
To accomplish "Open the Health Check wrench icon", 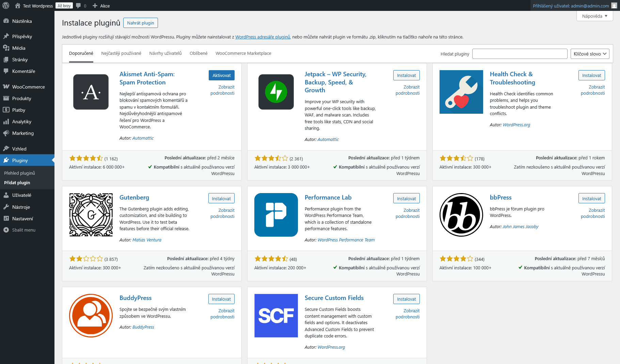I will [x=461, y=92].
